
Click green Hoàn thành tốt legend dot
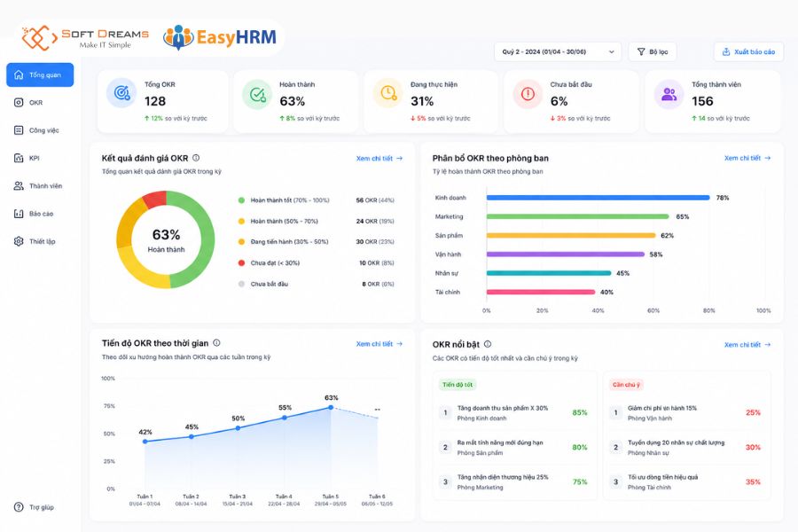coord(241,200)
